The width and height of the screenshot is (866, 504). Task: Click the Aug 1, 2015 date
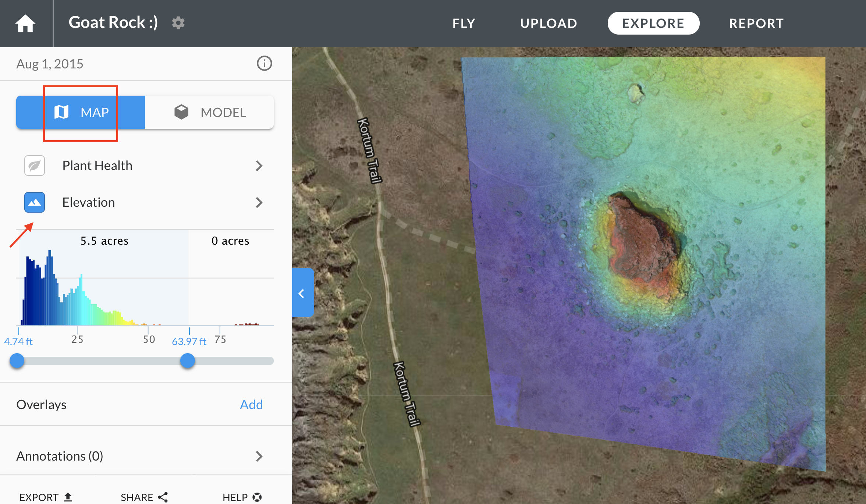point(50,64)
